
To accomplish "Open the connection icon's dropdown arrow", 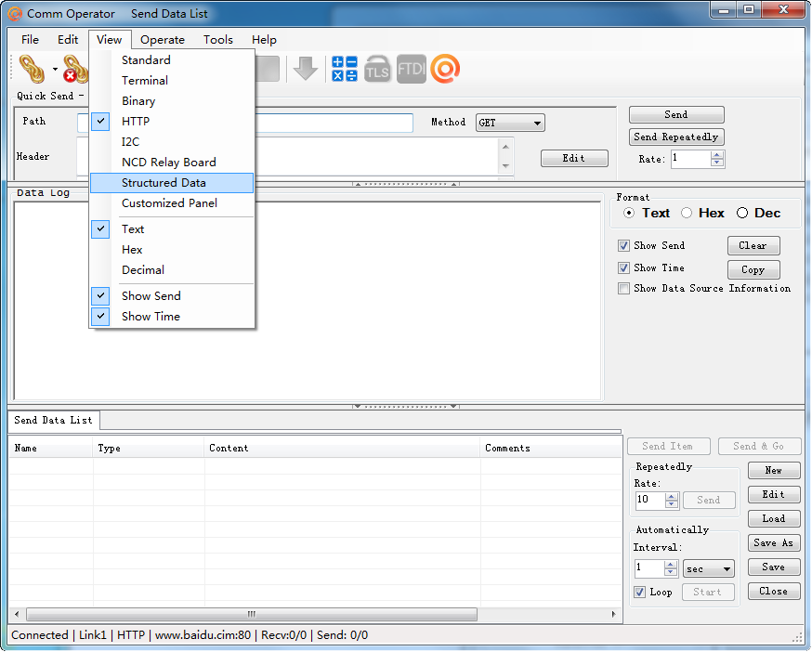I will 55,70.
